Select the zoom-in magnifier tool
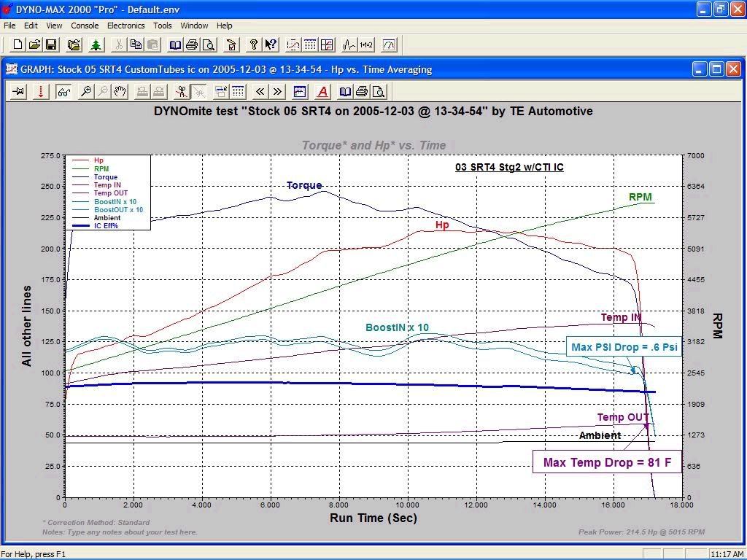The image size is (747, 560). point(86,91)
